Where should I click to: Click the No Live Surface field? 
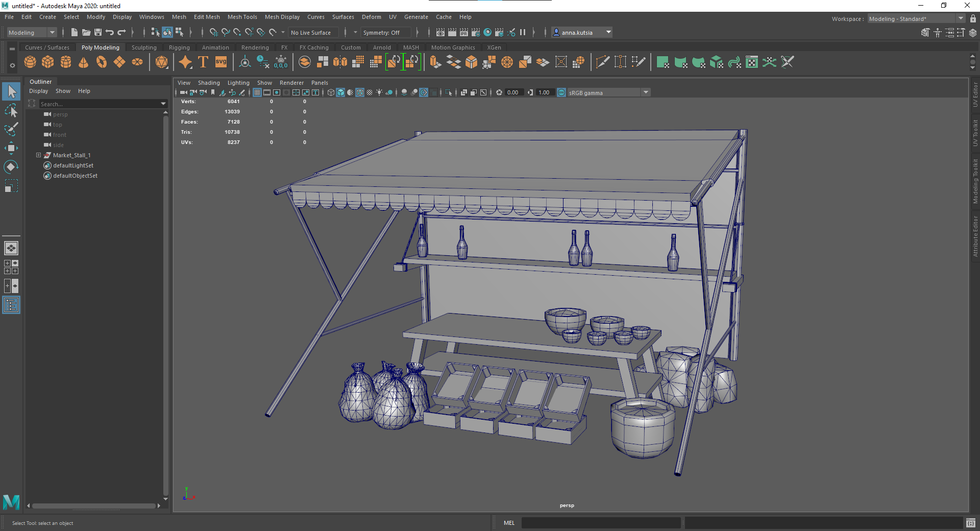313,32
